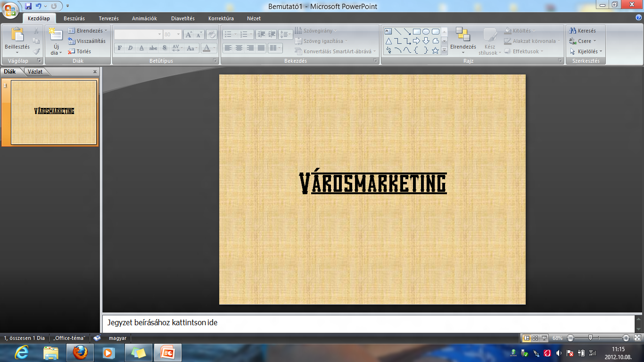Close the slides pane with the x
Viewport: 644px width, 362px height.
pos(95,72)
